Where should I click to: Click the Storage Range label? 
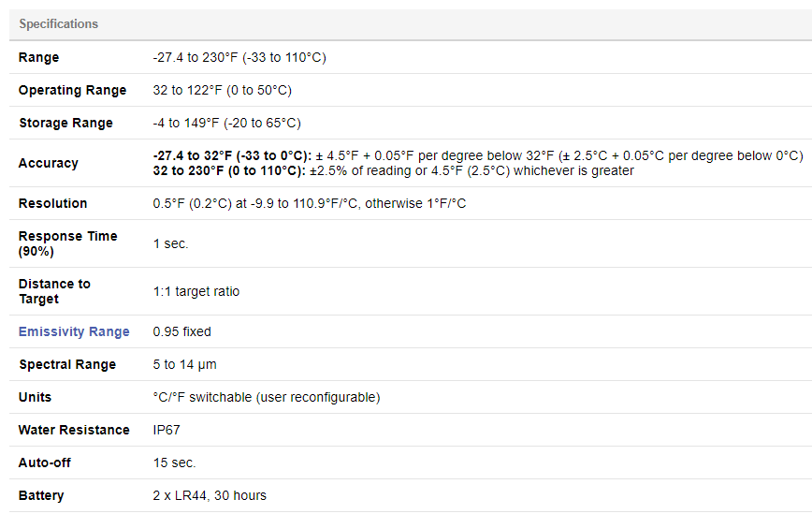pos(65,123)
